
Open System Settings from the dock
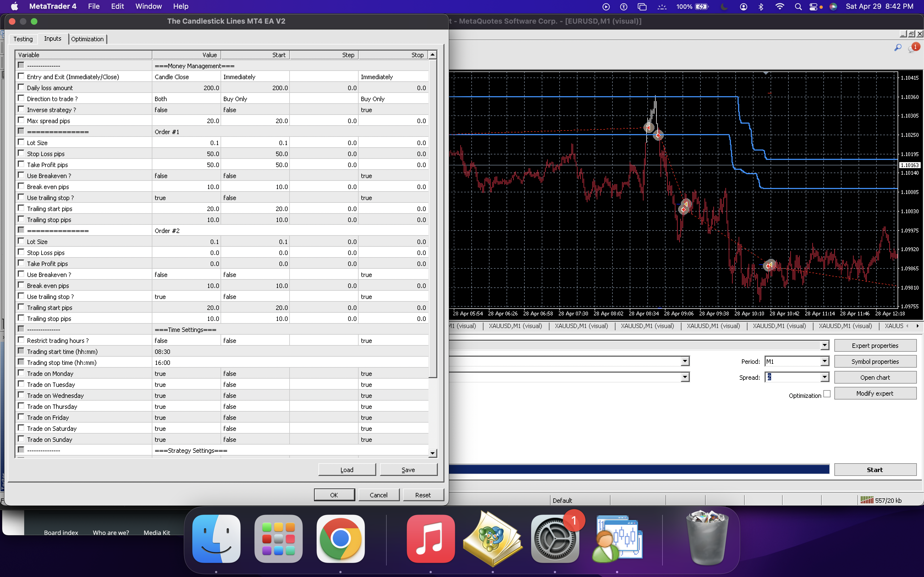pyautogui.click(x=555, y=539)
